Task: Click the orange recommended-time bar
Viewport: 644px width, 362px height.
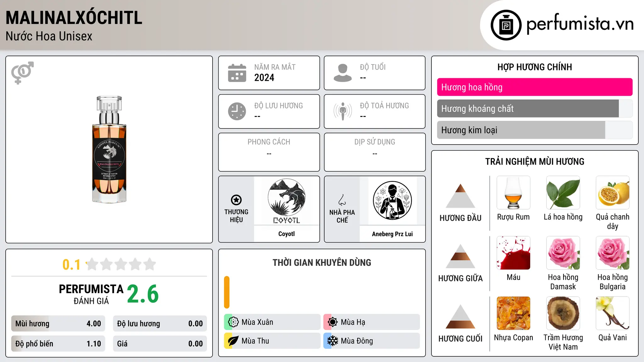Action: click(x=227, y=292)
